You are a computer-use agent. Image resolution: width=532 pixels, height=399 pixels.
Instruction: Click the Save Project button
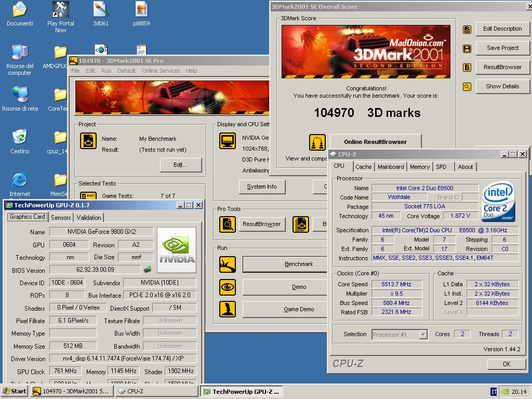(502, 48)
